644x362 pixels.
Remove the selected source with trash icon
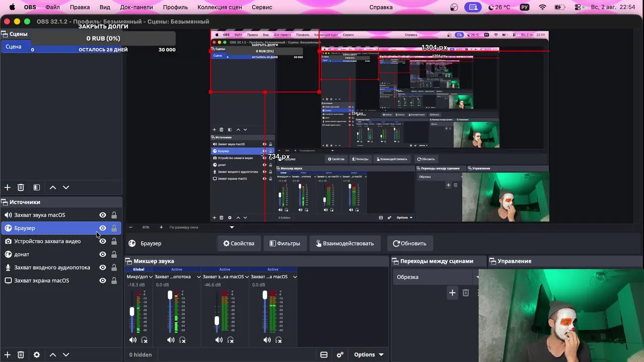pyautogui.click(x=21, y=354)
